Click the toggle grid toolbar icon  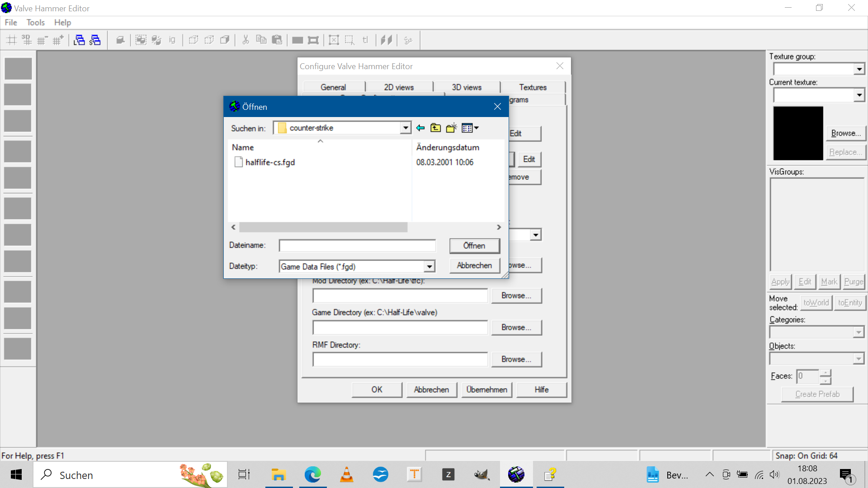click(x=12, y=40)
